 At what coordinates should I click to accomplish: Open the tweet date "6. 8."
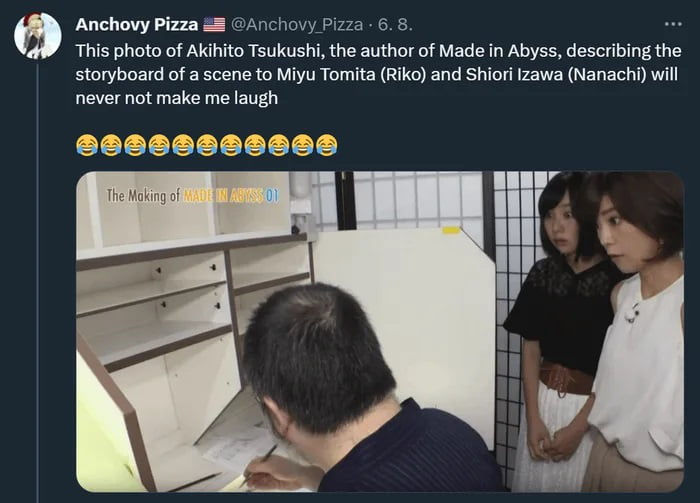coord(395,24)
